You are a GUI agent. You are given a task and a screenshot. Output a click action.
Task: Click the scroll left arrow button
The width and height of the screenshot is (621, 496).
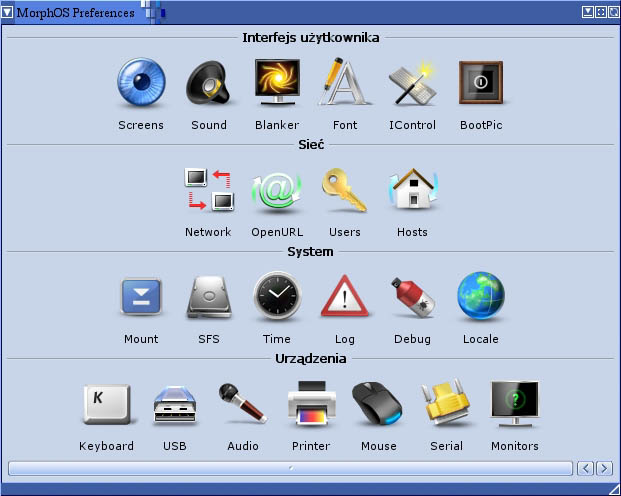point(585,468)
